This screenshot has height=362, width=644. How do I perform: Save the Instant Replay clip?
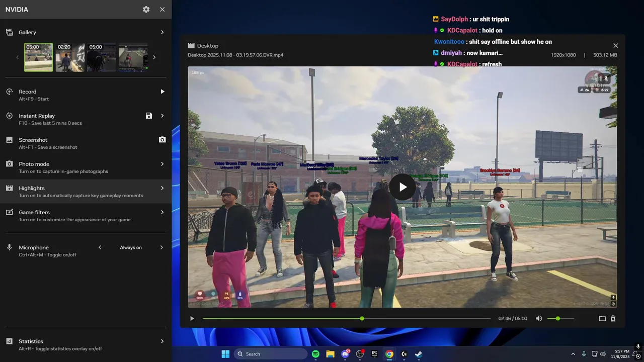(x=148, y=116)
